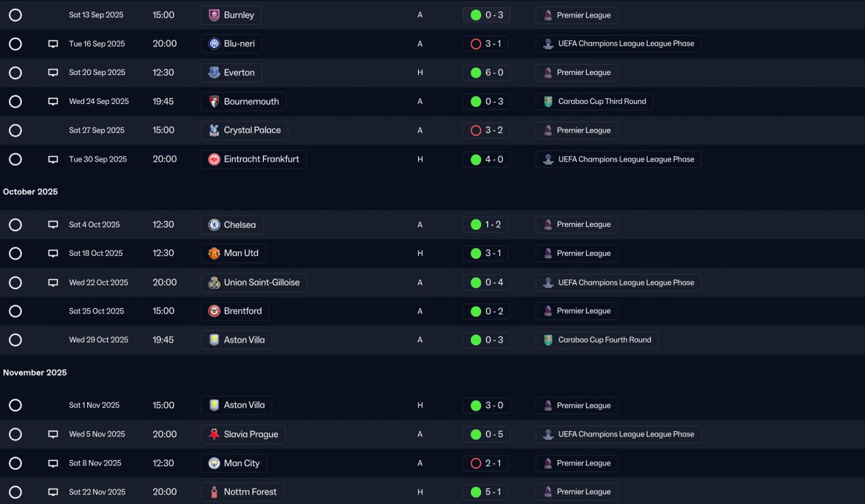Click the November 2025 month header
The height and width of the screenshot is (504, 865).
click(35, 372)
